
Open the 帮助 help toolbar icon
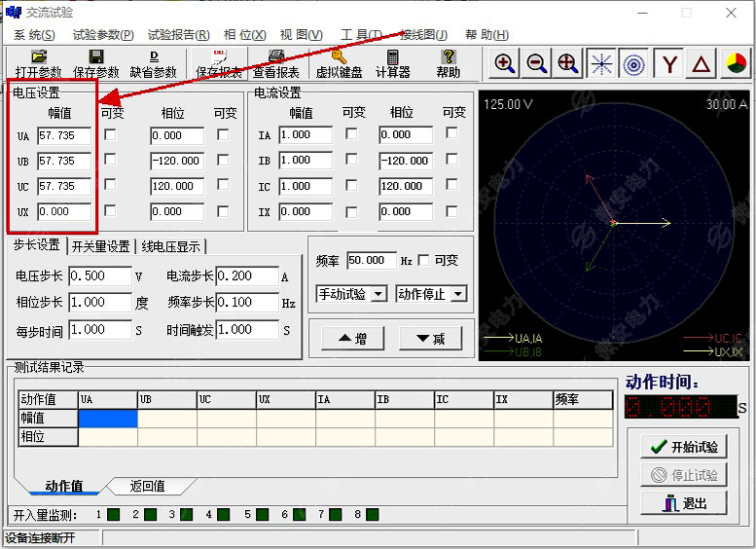(x=448, y=63)
